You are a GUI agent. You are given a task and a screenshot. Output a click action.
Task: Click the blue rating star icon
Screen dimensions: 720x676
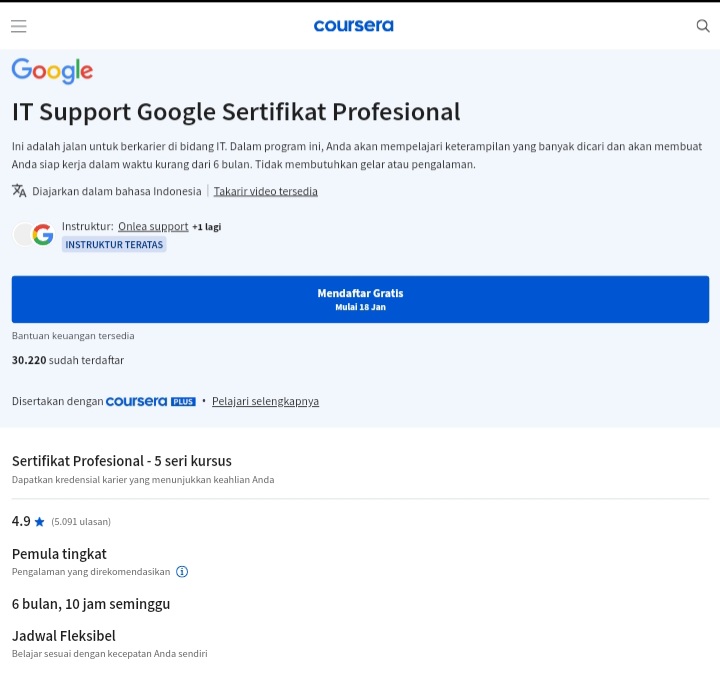pos(40,522)
